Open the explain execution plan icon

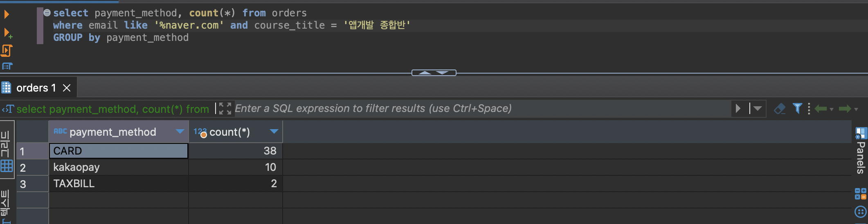(7, 66)
